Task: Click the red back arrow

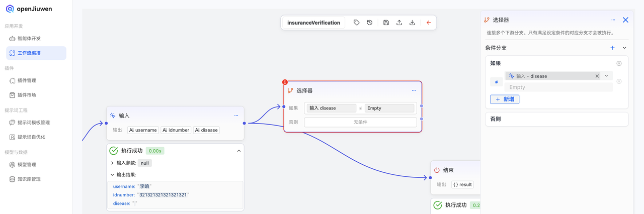Action: tap(429, 23)
